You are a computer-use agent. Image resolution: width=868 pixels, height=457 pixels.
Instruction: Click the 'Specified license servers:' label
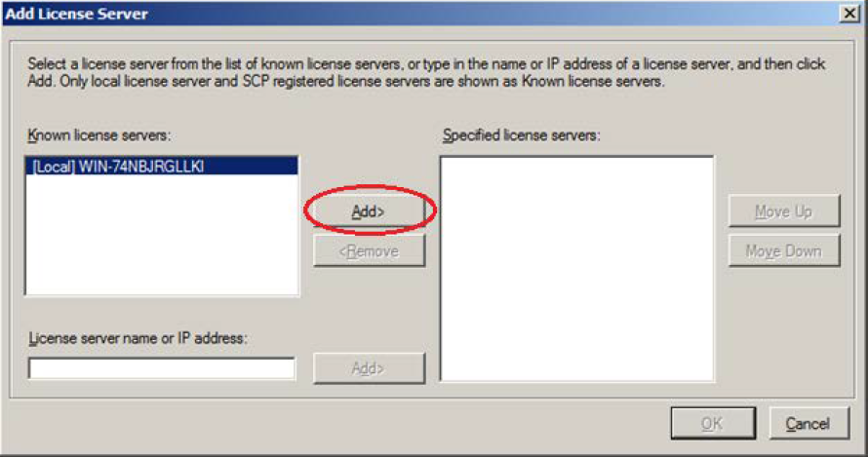pyautogui.click(x=522, y=135)
